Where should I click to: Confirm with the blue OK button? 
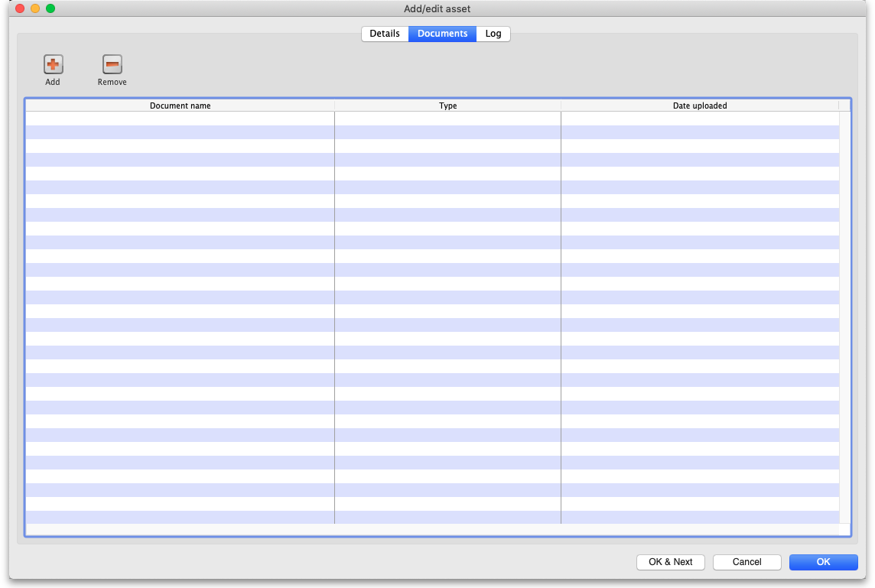click(x=823, y=562)
